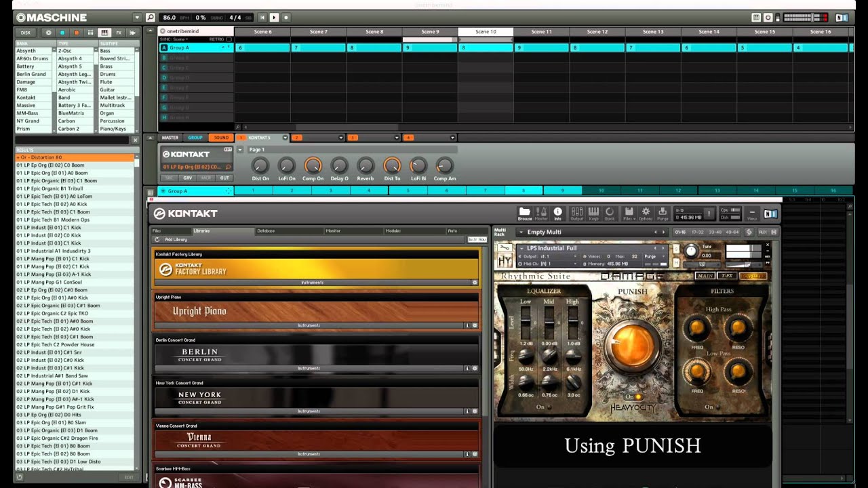868x488 pixels.
Task: Open the KONTAKT 5 module slot dropdown
Action: tap(285, 138)
